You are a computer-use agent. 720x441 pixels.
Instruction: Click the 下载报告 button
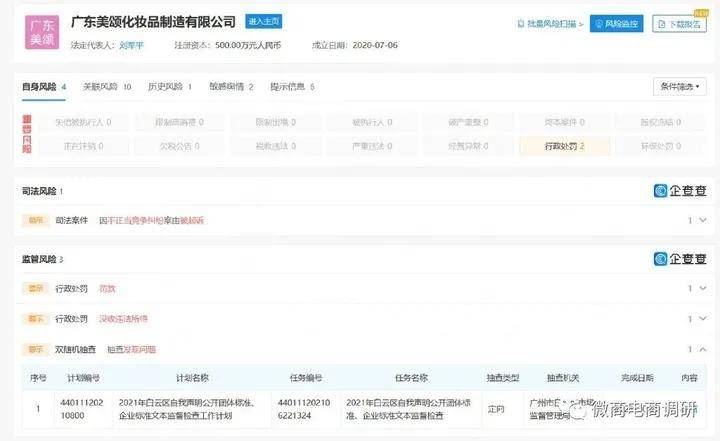click(680, 24)
